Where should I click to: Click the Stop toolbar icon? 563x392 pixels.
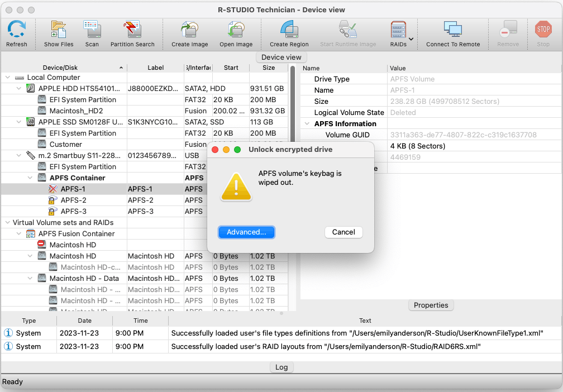pos(543,30)
